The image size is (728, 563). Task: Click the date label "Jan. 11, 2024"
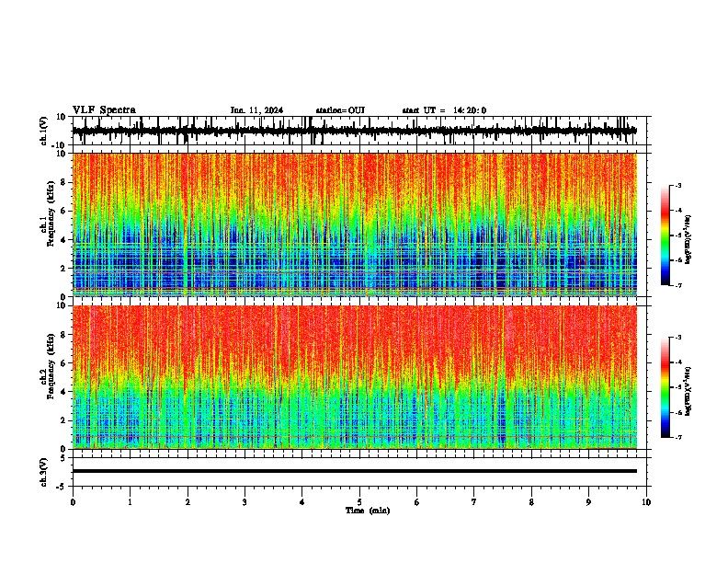pyautogui.click(x=256, y=110)
